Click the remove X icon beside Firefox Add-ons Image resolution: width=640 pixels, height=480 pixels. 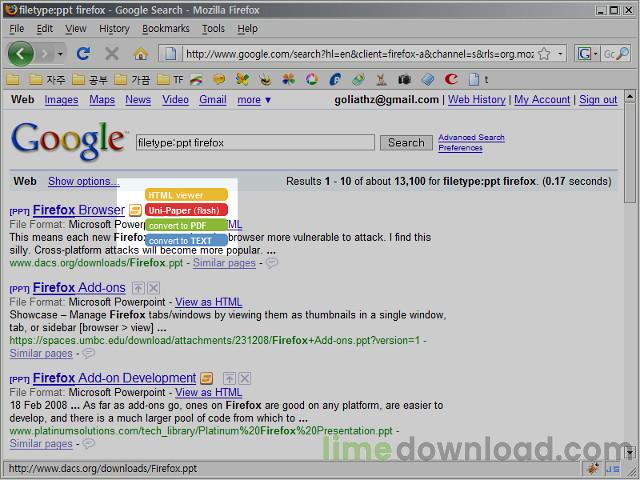[x=153, y=288]
